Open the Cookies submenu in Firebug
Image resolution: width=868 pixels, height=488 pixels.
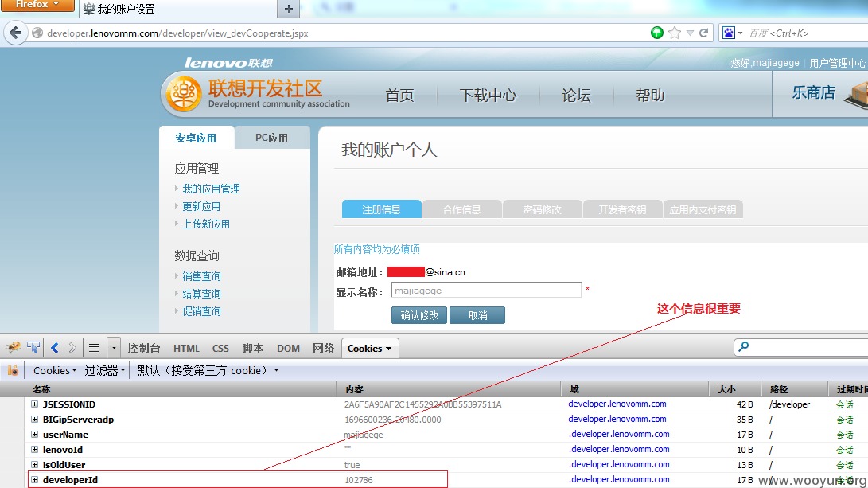click(x=54, y=370)
